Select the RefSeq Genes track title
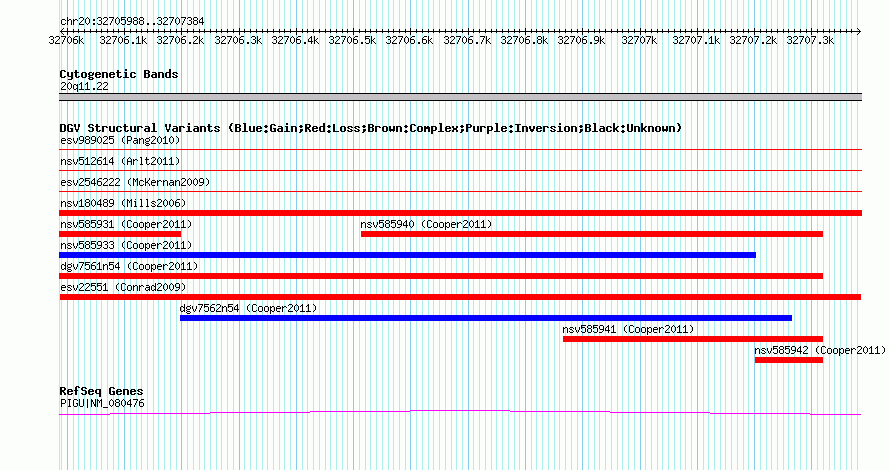This screenshot has height=470, width=890. pos(101,391)
